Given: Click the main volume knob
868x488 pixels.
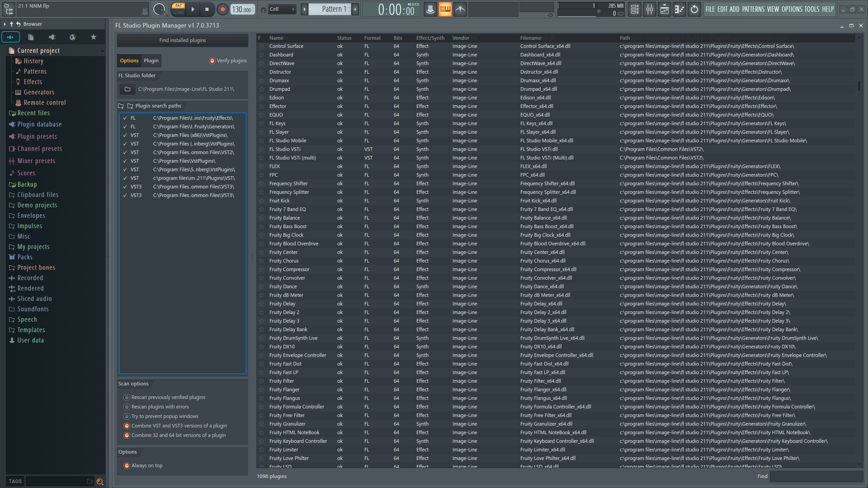Looking at the screenshot, I should (159, 9).
